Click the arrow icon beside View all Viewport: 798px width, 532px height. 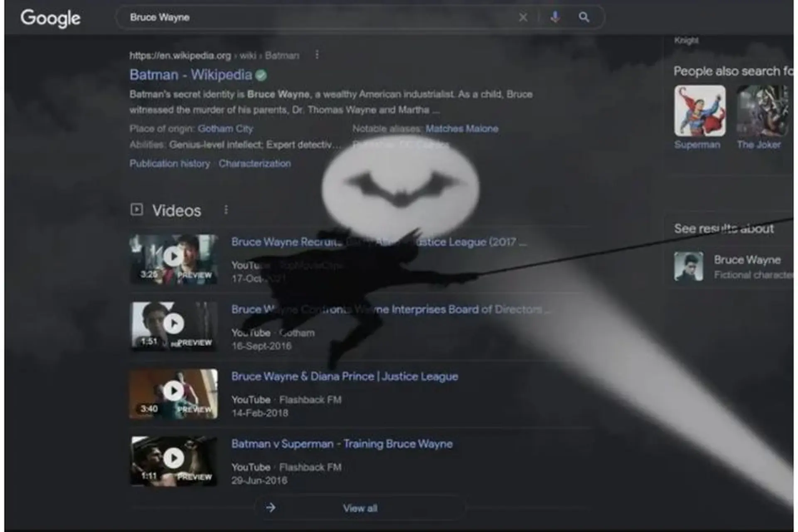tap(271, 507)
